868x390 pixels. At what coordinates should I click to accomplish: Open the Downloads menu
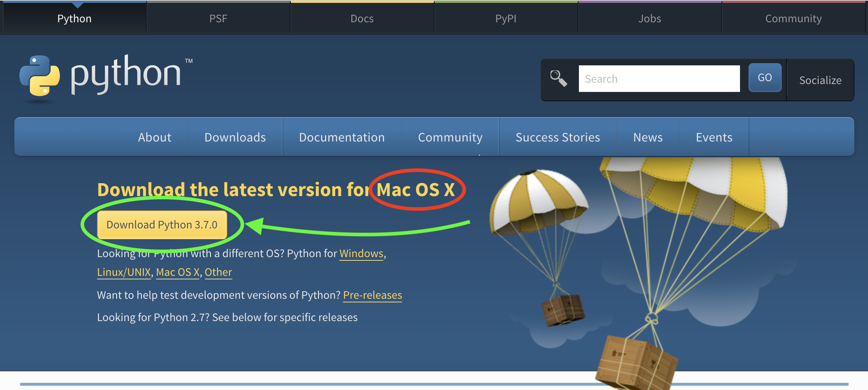[235, 137]
